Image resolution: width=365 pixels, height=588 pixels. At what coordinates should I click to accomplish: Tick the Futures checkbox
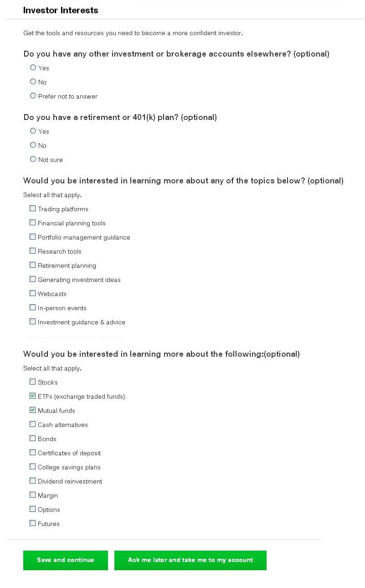point(32,523)
